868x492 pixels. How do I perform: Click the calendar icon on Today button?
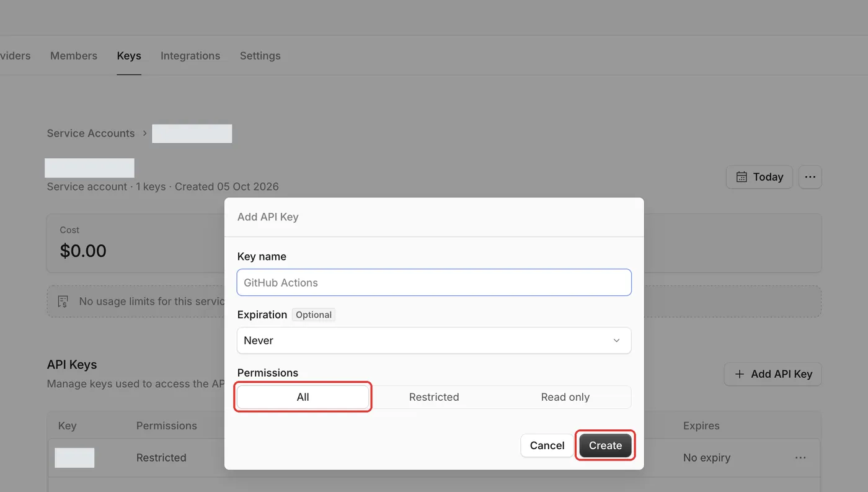click(x=741, y=177)
